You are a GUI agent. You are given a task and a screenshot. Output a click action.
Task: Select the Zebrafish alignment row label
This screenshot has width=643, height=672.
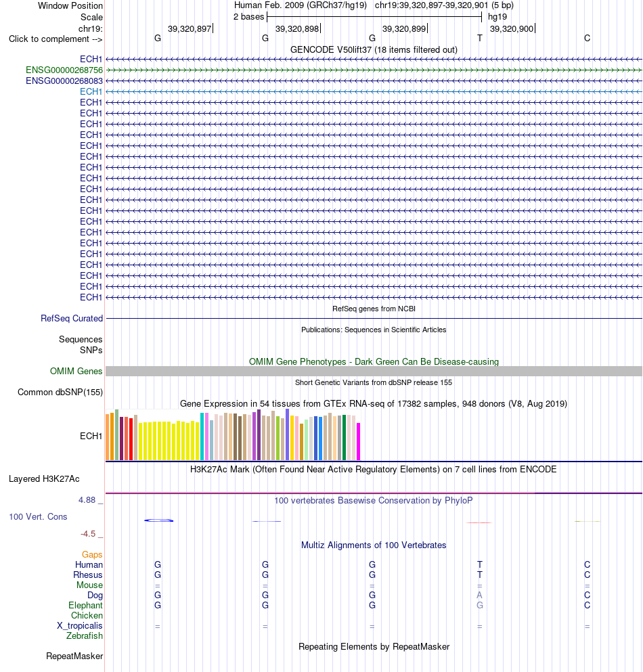(85, 635)
